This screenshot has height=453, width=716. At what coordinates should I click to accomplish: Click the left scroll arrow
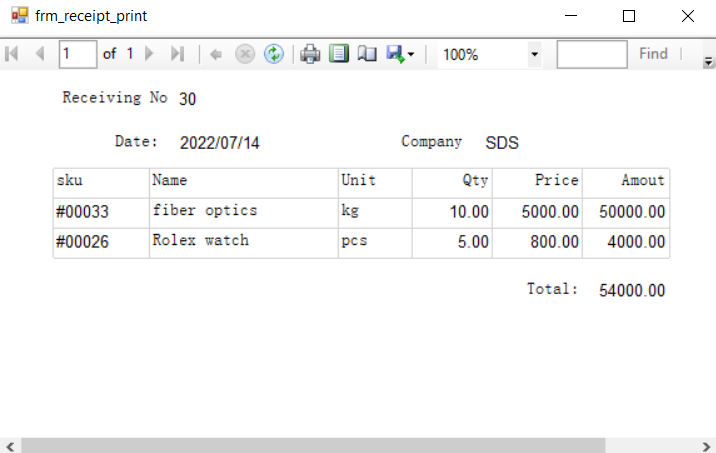(x=9, y=445)
